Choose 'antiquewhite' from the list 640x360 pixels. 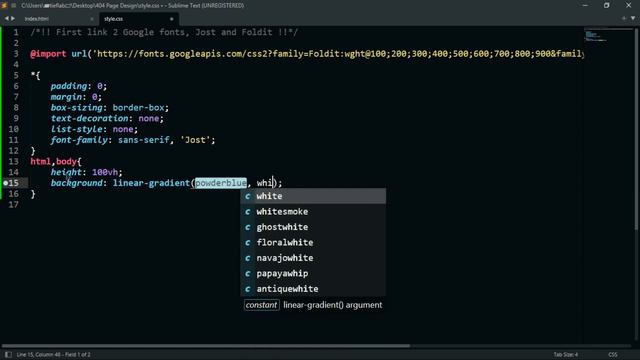coord(313,289)
